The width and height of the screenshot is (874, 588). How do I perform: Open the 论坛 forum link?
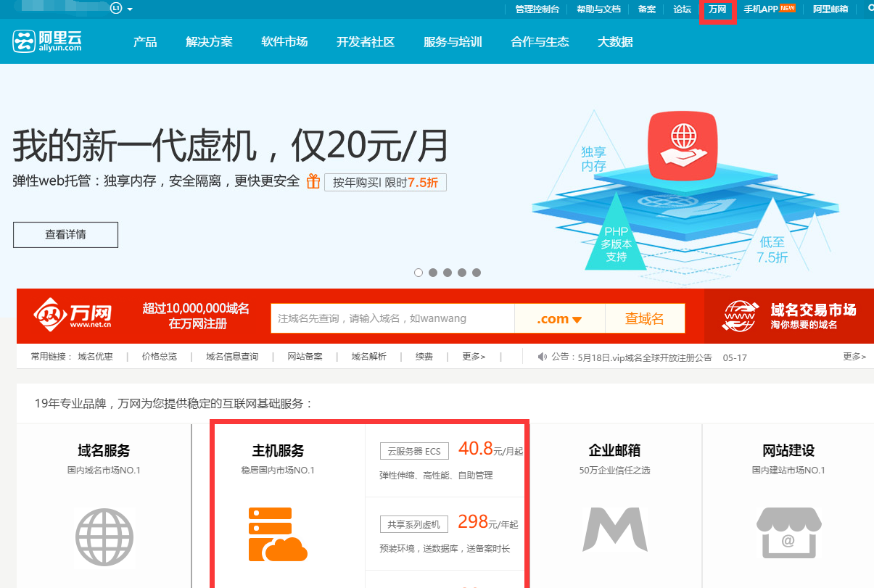[x=683, y=9]
